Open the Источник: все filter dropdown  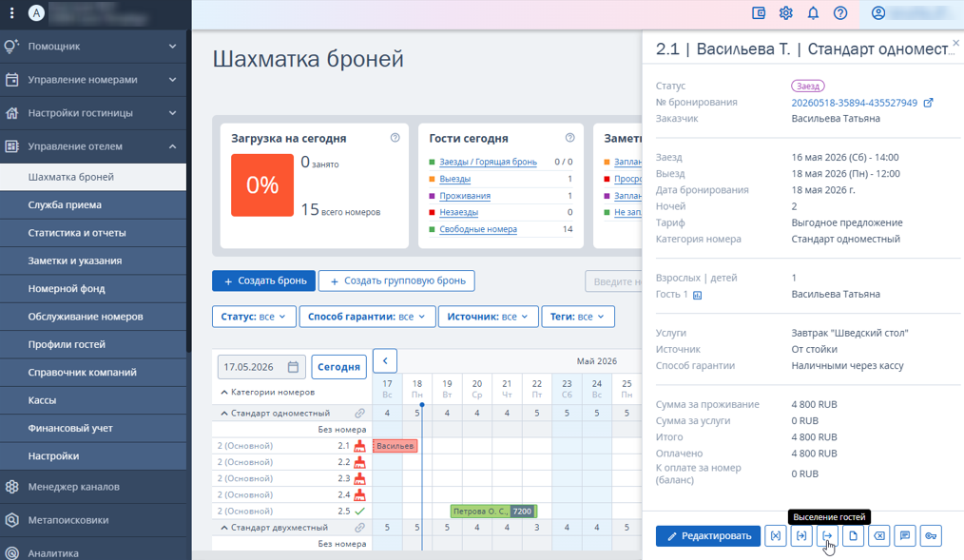click(488, 317)
